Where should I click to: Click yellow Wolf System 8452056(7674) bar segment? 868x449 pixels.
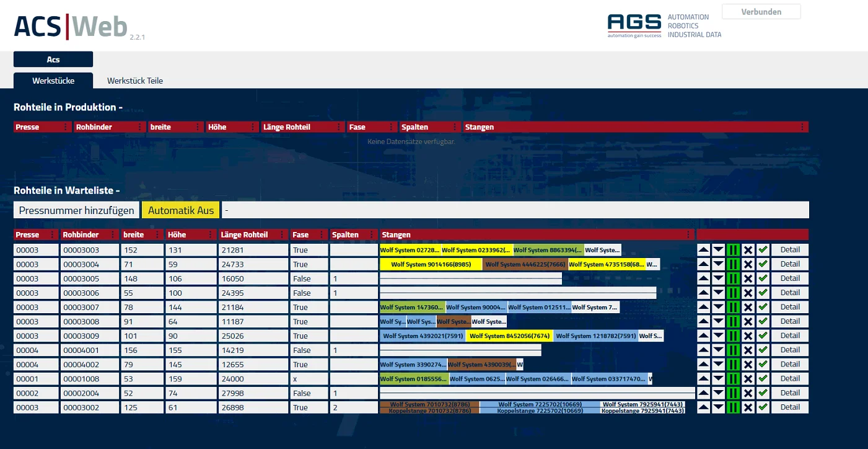(509, 336)
